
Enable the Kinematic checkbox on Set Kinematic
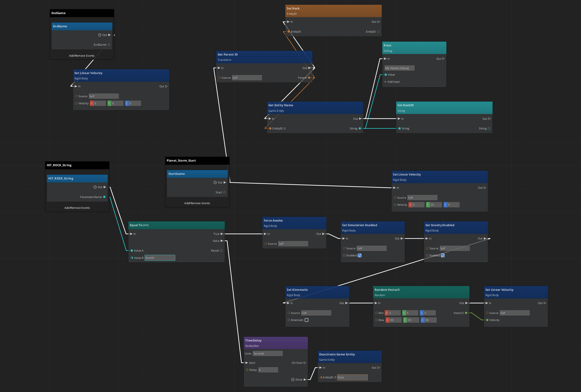pos(306,320)
